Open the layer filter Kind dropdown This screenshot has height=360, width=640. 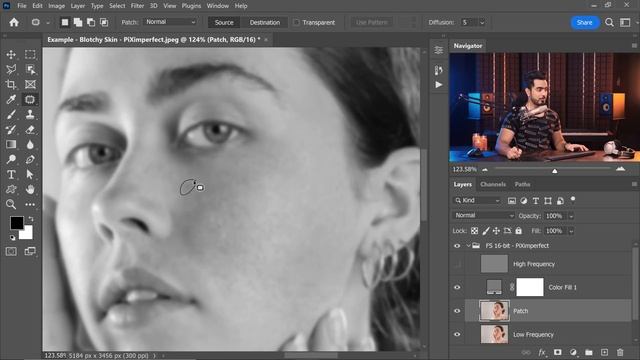click(x=477, y=200)
